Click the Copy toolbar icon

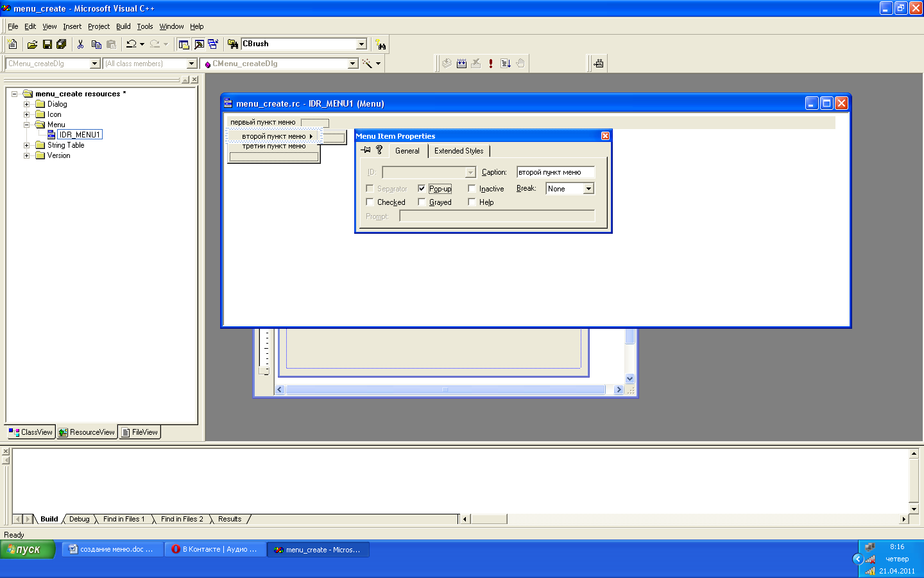pyautogui.click(x=96, y=44)
